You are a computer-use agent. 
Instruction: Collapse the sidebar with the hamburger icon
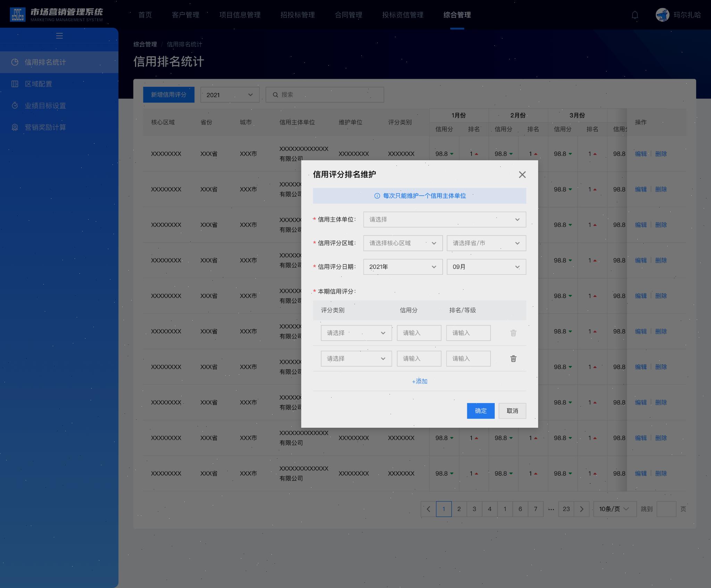[59, 36]
